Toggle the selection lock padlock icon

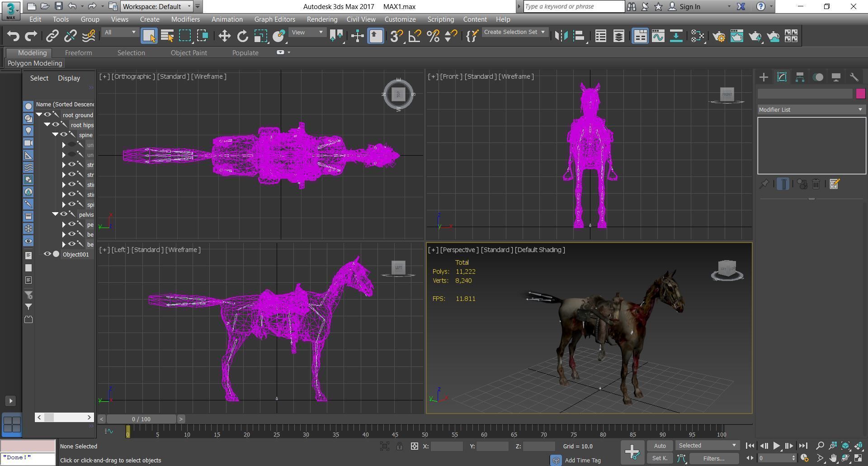pos(400,447)
